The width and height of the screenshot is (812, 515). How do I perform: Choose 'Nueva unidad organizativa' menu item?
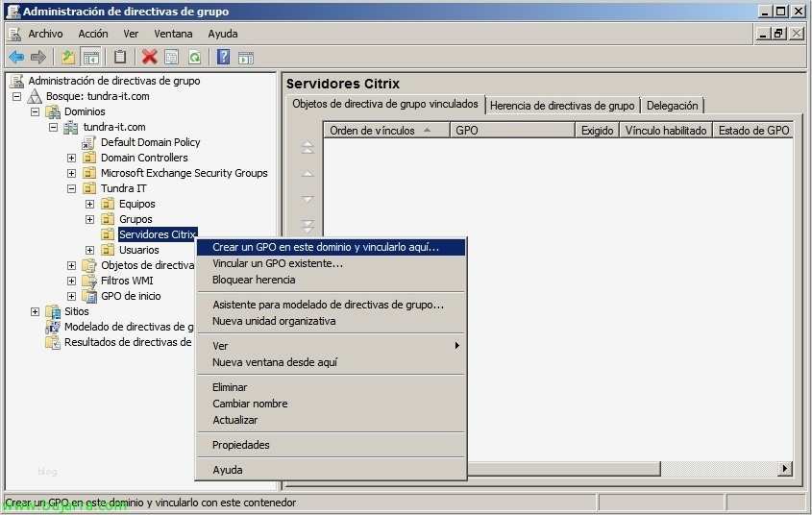click(331, 322)
